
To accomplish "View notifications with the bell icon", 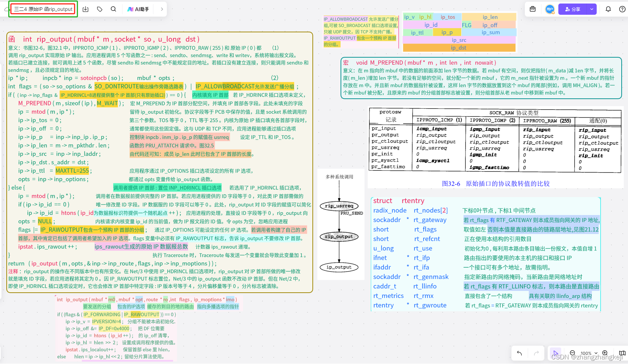I will coord(608,9).
